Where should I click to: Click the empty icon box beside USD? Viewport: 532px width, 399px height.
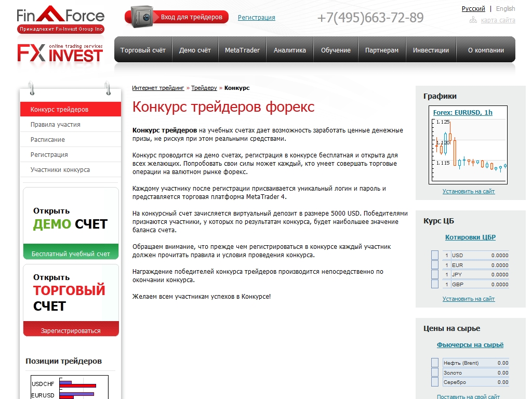click(435, 255)
